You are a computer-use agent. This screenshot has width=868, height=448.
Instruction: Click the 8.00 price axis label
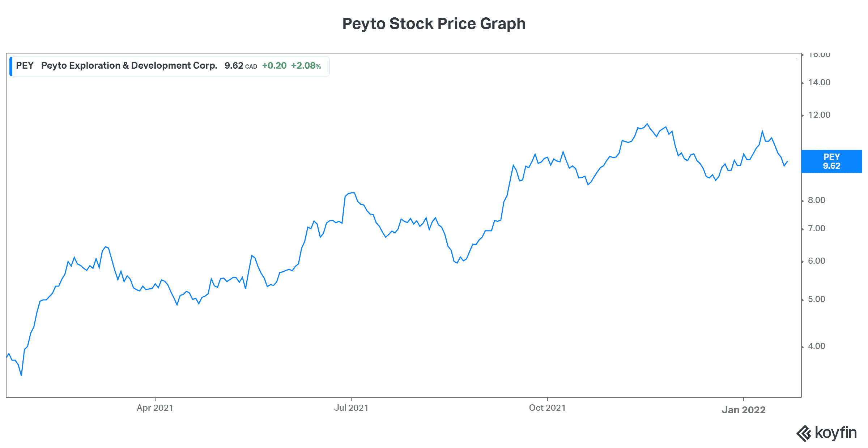(817, 201)
